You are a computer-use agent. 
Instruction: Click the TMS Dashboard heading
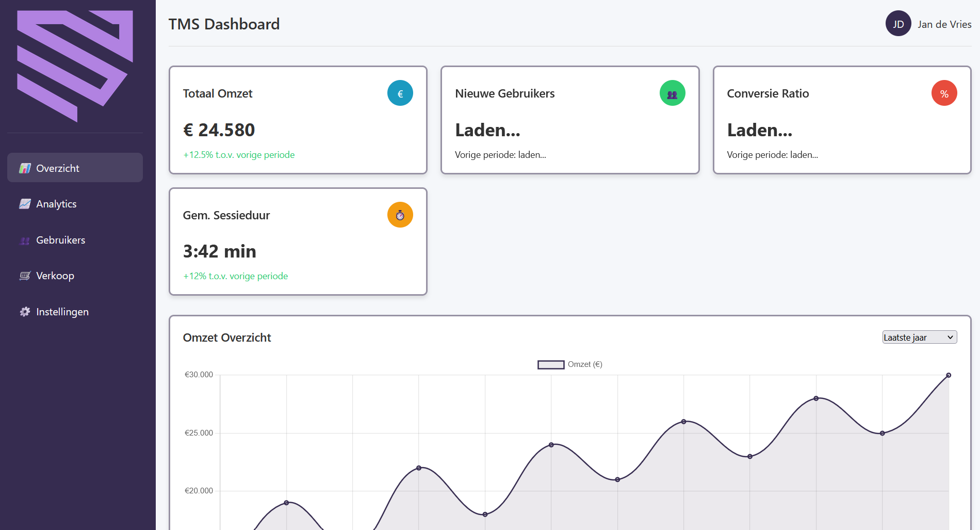(x=224, y=24)
